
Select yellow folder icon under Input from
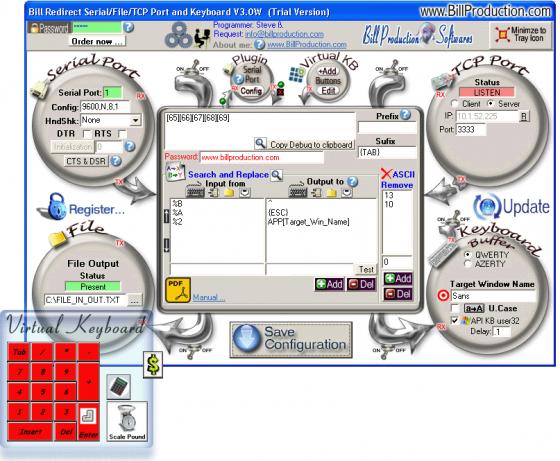229,193
